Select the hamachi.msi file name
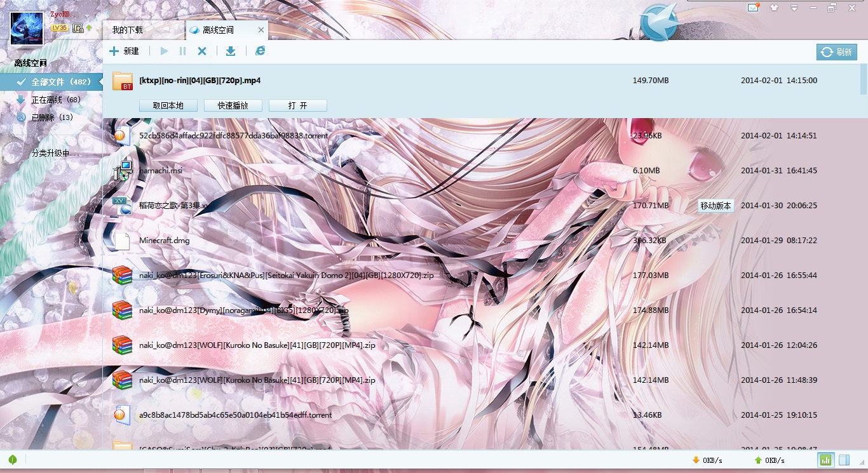The image size is (868, 473). (x=160, y=171)
